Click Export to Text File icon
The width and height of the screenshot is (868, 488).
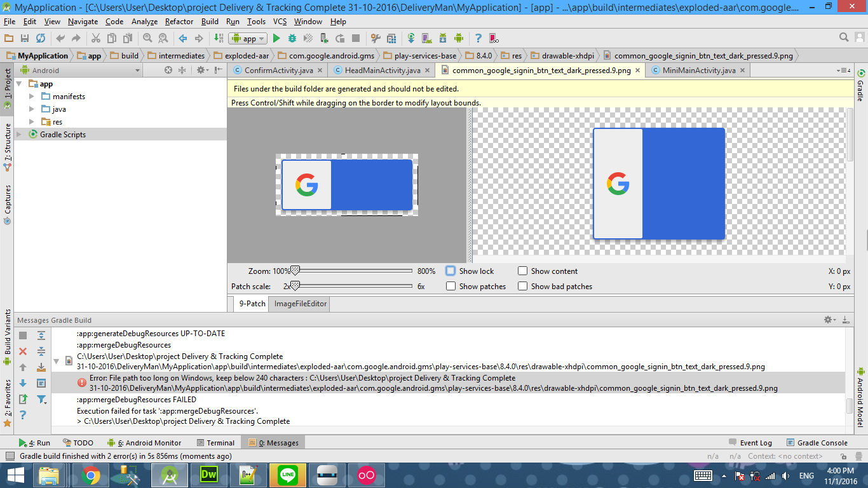[23, 399]
